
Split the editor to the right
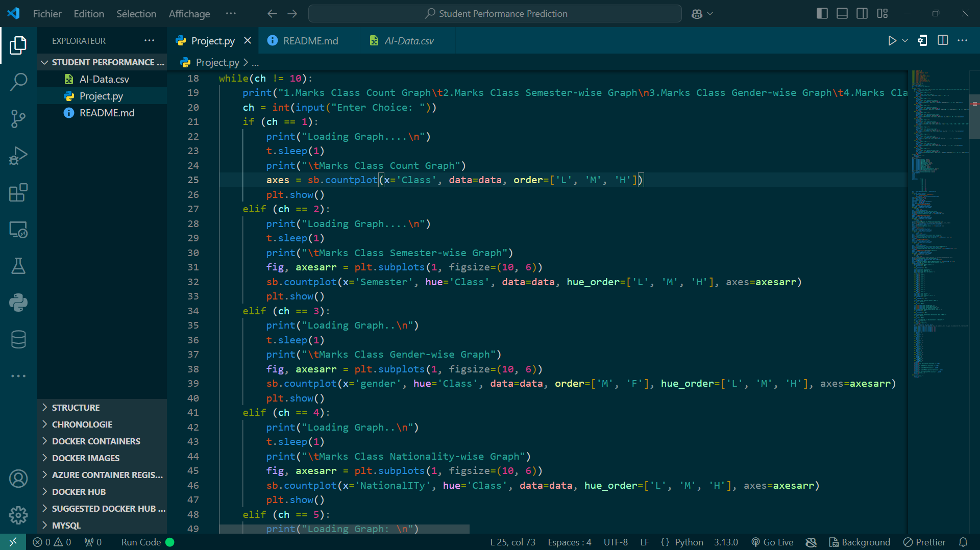click(x=943, y=41)
